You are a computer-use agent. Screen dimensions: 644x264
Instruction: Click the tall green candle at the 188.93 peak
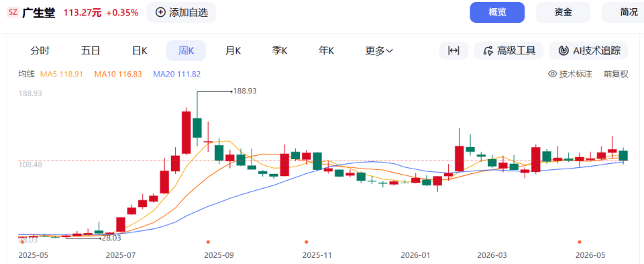coord(197,128)
